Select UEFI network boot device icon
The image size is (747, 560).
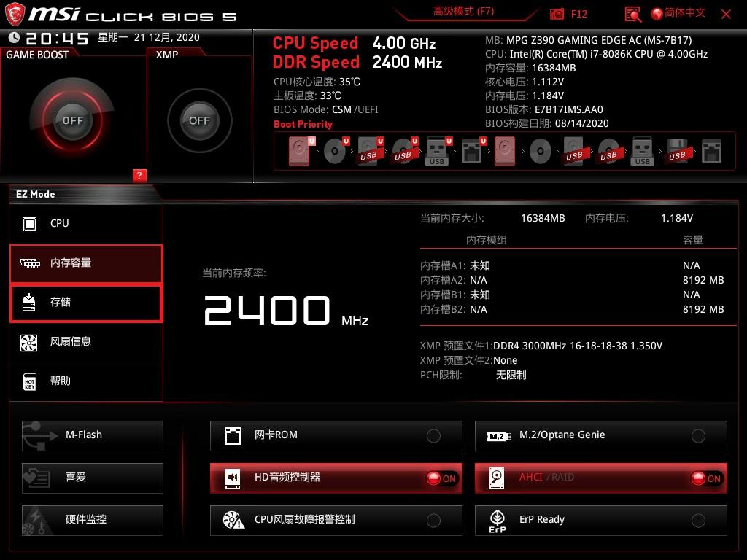pos(473,151)
